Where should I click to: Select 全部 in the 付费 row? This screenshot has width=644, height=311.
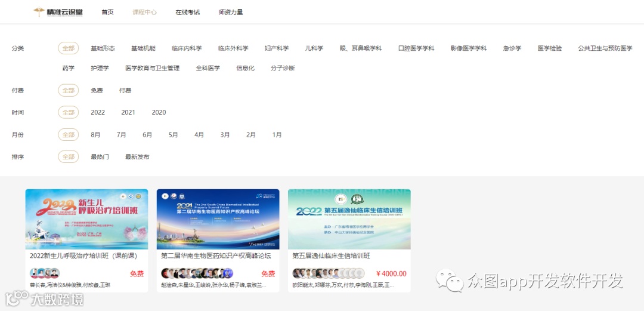coord(68,91)
